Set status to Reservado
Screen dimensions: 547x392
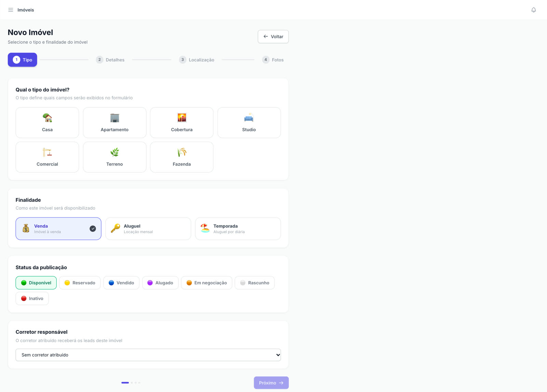(80, 283)
